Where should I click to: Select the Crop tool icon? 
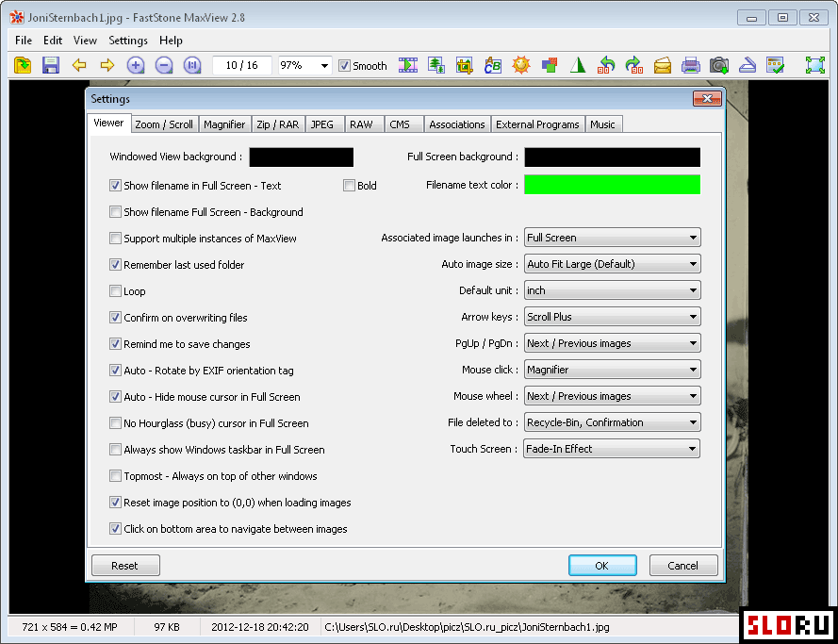pyautogui.click(x=465, y=65)
